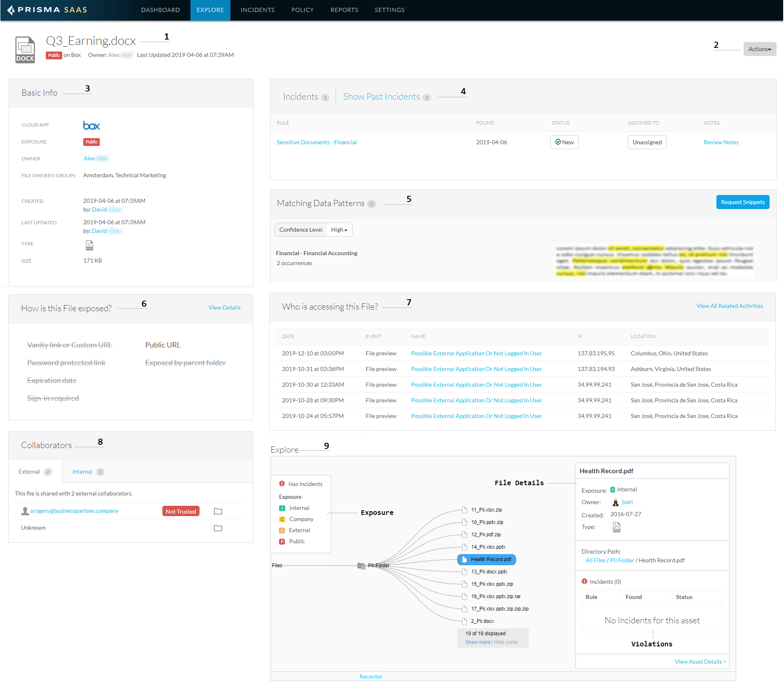Open folder icon next to srogers collaborator
Screen dimensions: 784x688
(x=218, y=511)
